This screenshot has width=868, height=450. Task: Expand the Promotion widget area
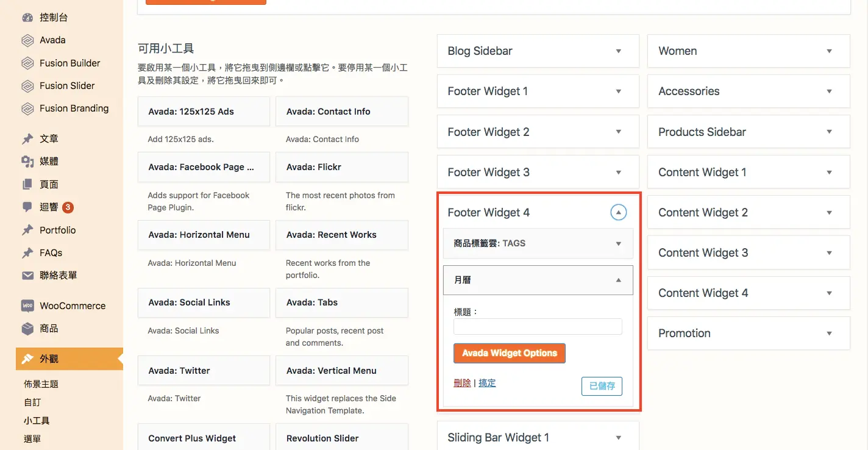tap(829, 334)
